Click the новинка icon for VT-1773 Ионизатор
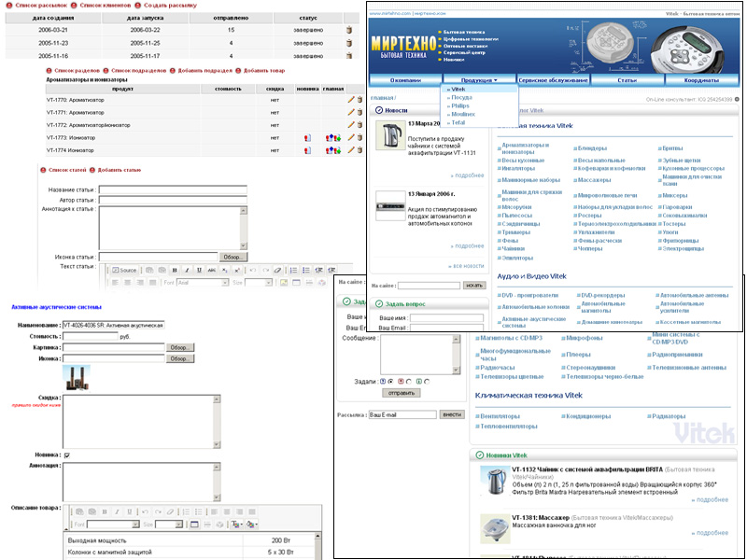The height and width of the screenshot is (560, 747). coord(306,137)
